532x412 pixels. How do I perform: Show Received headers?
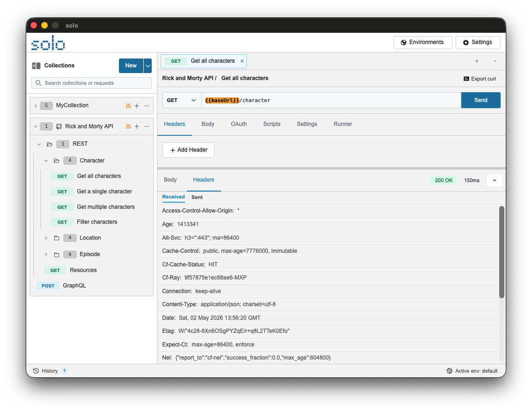coord(173,197)
